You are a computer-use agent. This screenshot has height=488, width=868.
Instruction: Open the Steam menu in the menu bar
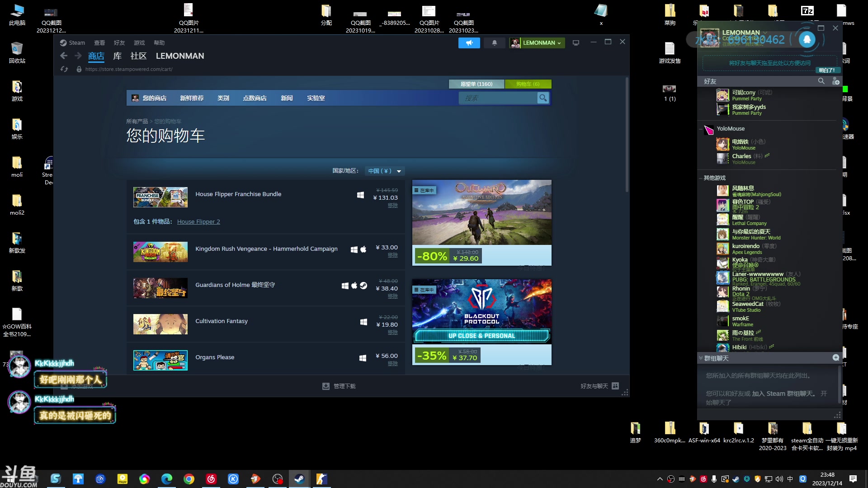[x=72, y=43]
